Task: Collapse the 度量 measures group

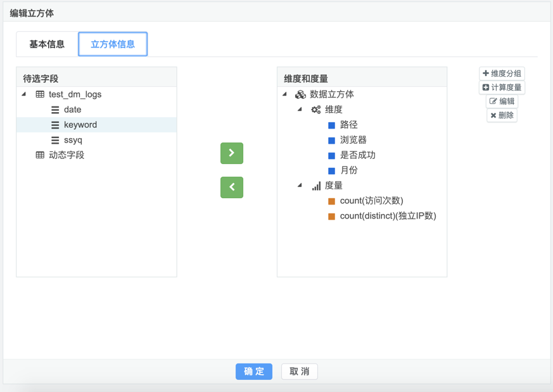Action: pyautogui.click(x=300, y=186)
